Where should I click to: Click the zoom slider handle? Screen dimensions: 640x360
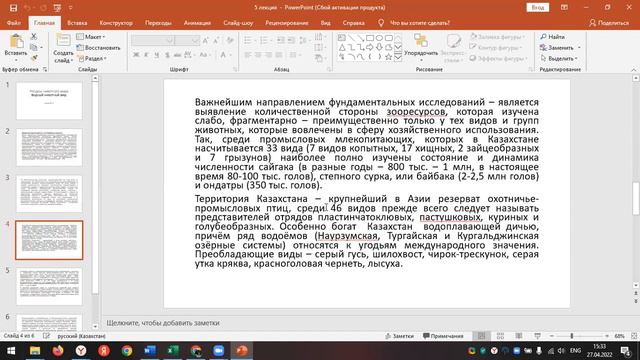(x=572, y=336)
